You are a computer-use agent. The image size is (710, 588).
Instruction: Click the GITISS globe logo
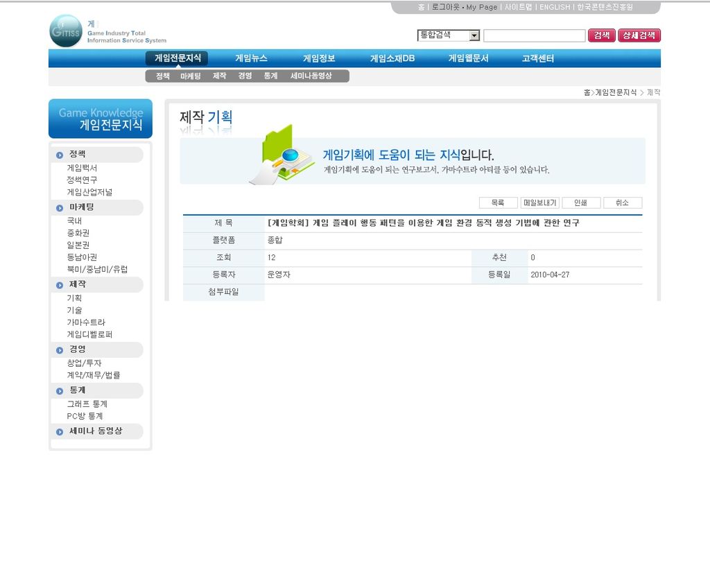point(66,31)
